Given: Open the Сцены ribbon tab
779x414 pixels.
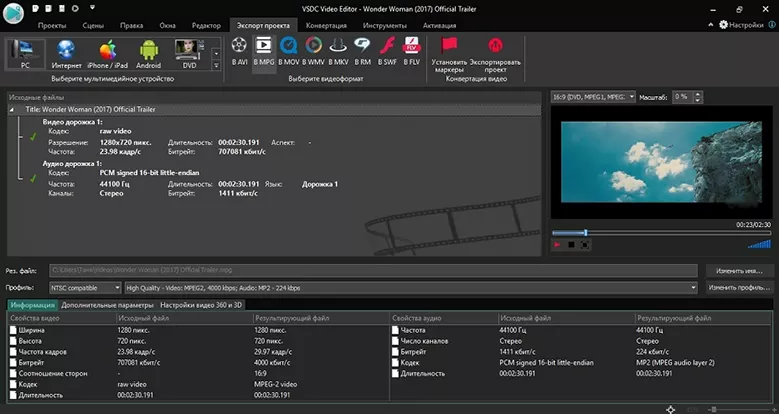Looking at the screenshot, I should pos(93,25).
